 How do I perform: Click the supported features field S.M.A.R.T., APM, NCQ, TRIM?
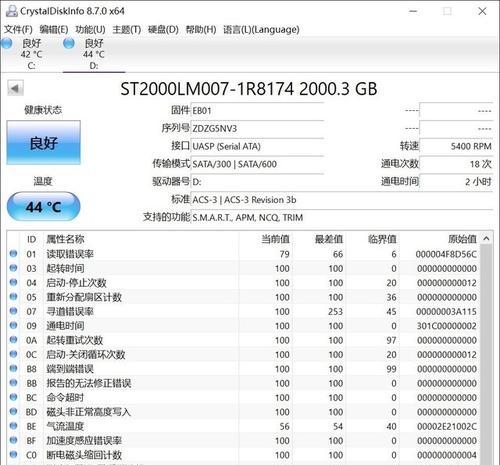pos(342,218)
